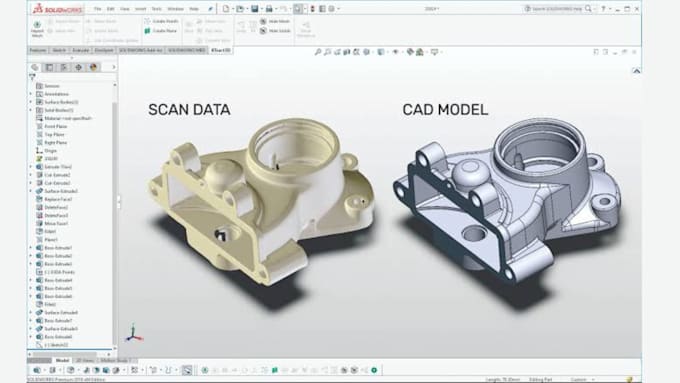
Task: Expand the Solid Bodies tree node
Action: 31,110
